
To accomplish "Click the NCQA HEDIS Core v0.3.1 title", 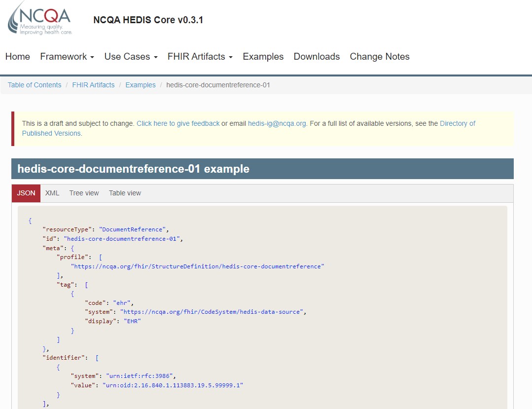I will 148,20.
